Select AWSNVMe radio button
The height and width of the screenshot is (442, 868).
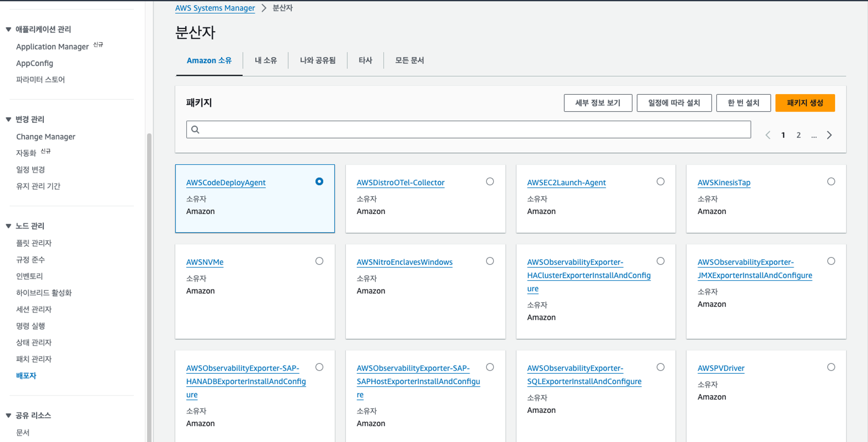pos(319,261)
